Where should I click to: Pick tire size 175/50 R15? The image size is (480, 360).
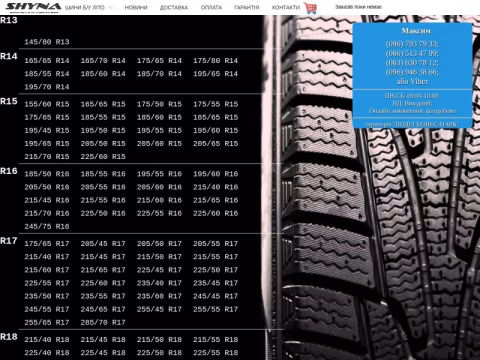coord(159,104)
